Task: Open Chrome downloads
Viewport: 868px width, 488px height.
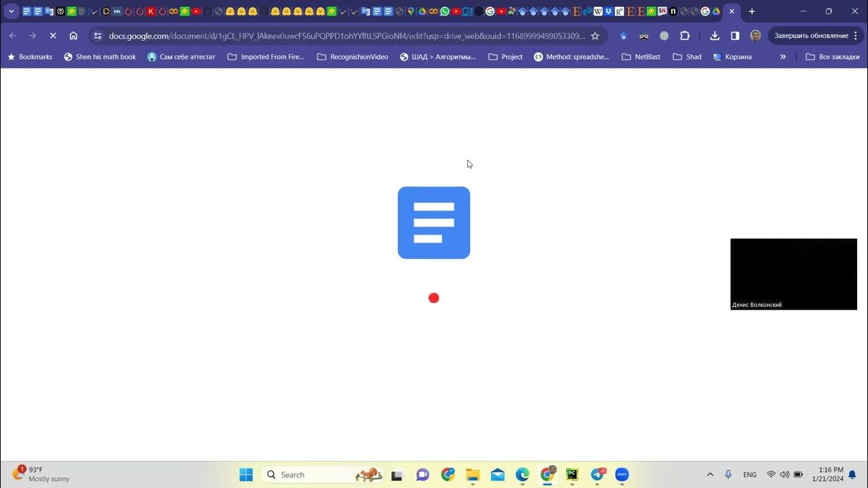Action: pyautogui.click(x=715, y=36)
